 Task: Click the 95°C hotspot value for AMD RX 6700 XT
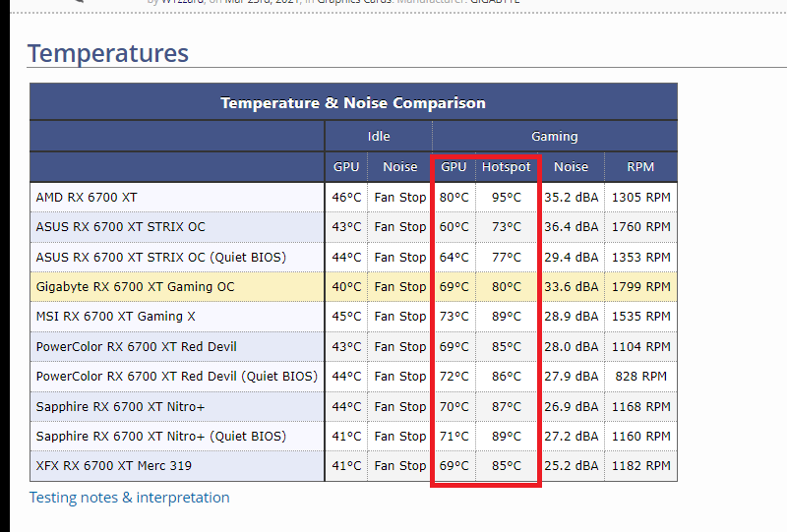click(x=507, y=198)
